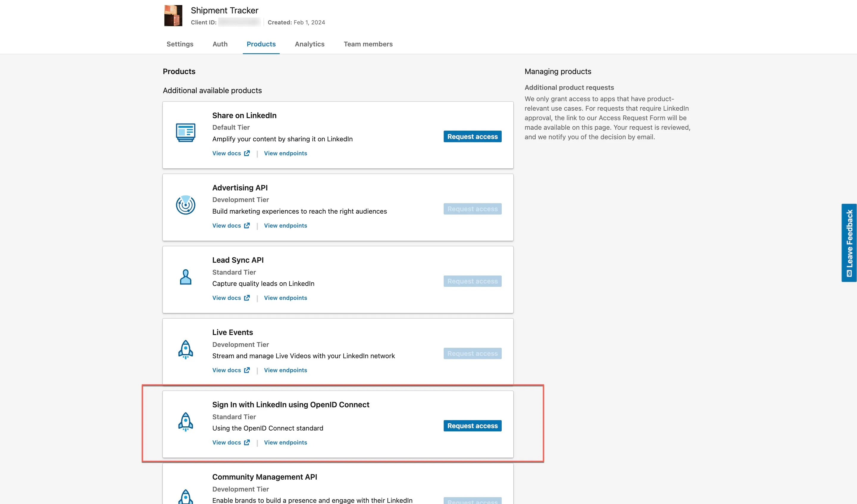Request access for Sign In with LinkedIn
The width and height of the screenshot is (857, 504).
click(x=472, y=426)
